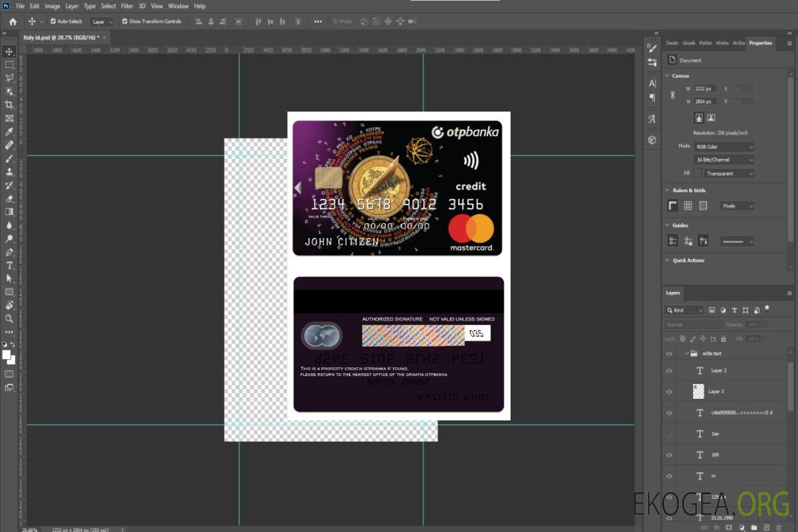
Task: Click the Fill color swatch in Canvas
Action: pyautogui.click(x=698, y=174)
